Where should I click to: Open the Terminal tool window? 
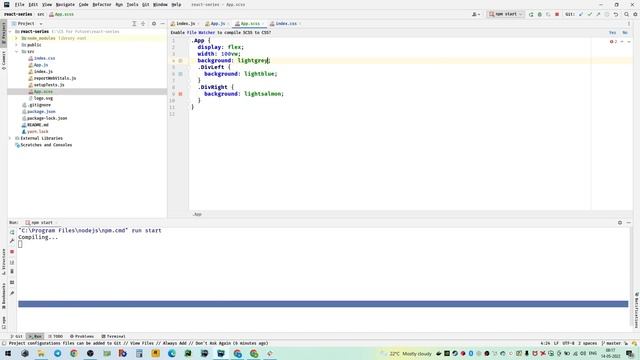tap(113, 336)
